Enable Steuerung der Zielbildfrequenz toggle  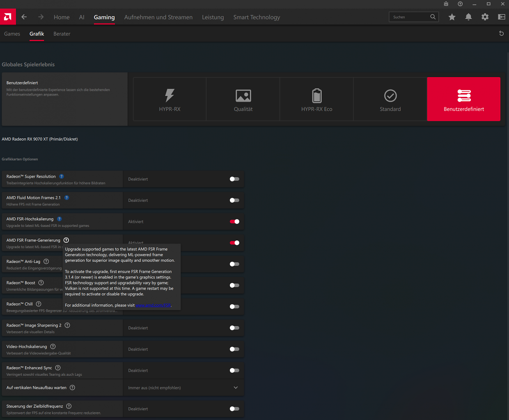pyautogui.click(x=234, y=409)
